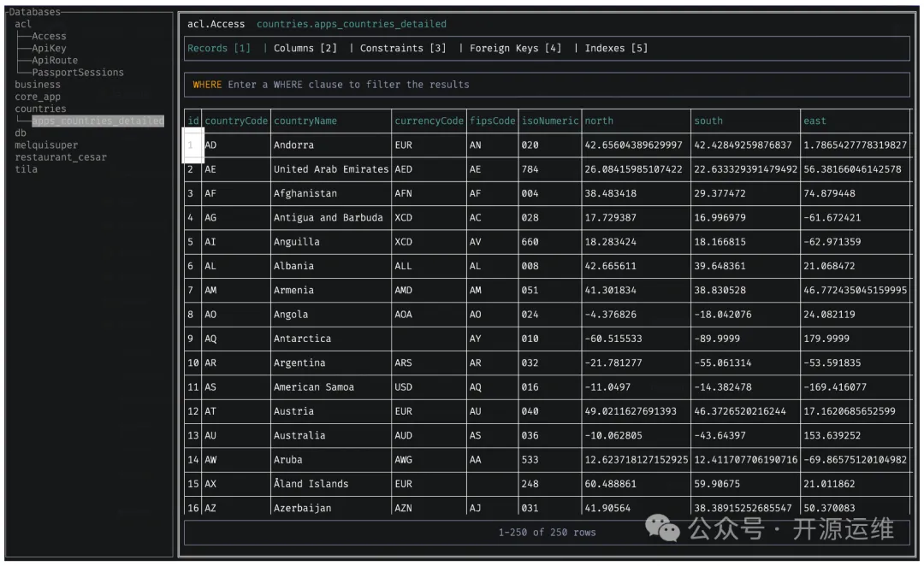Expand the acl database node
The width and height of the screenshot is (924, 566).
[23, 24]
